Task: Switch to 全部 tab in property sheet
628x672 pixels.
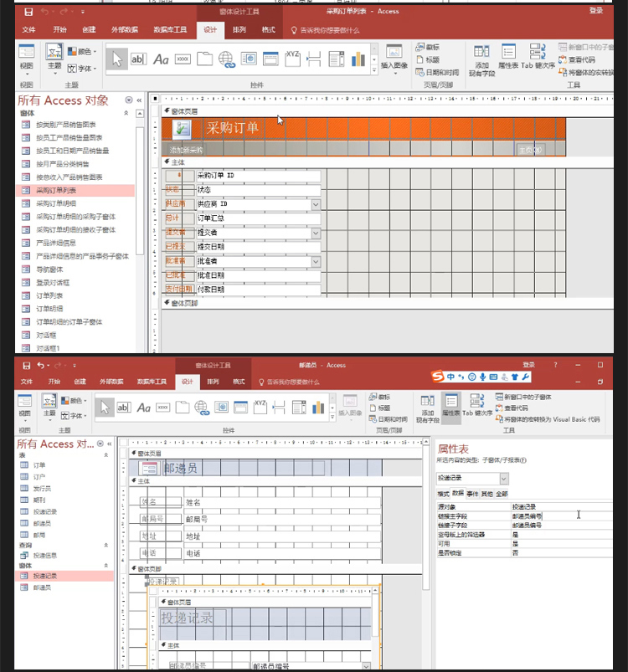Action: (502, 494)
